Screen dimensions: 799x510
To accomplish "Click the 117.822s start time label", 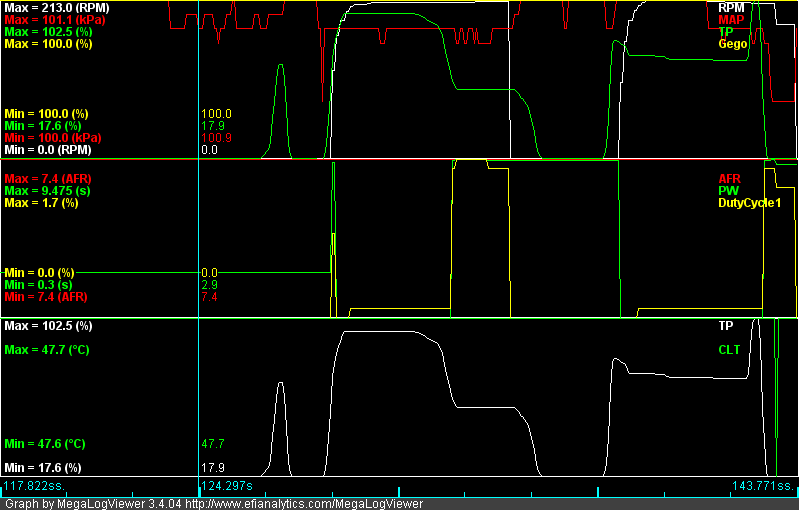I will point(34,486).
